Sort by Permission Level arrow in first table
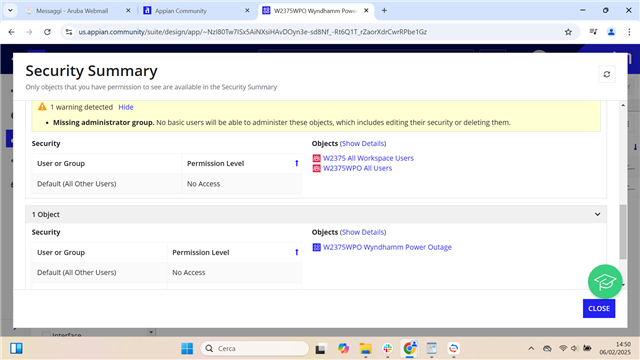Image resolution: width=640 pixels, height=360 pixels. (297, 163)
